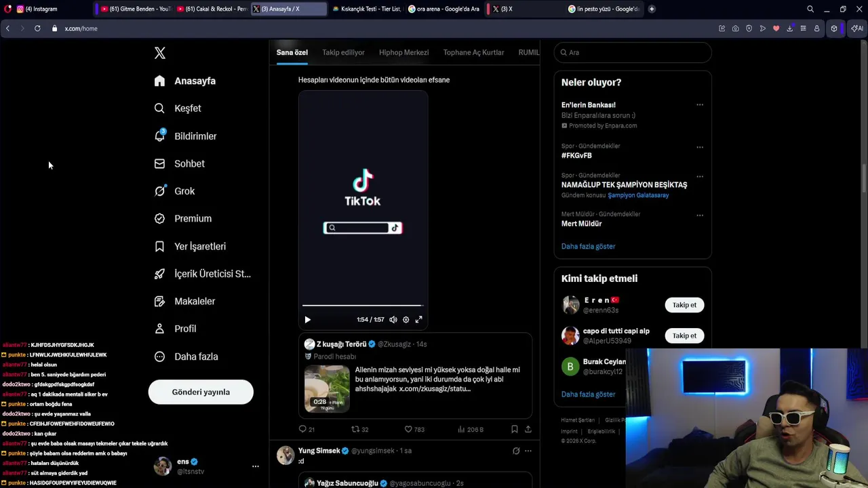Viewport: 868px width, 488px height.
Task: Search open tabs with magnifier
Action: [810, 9]
